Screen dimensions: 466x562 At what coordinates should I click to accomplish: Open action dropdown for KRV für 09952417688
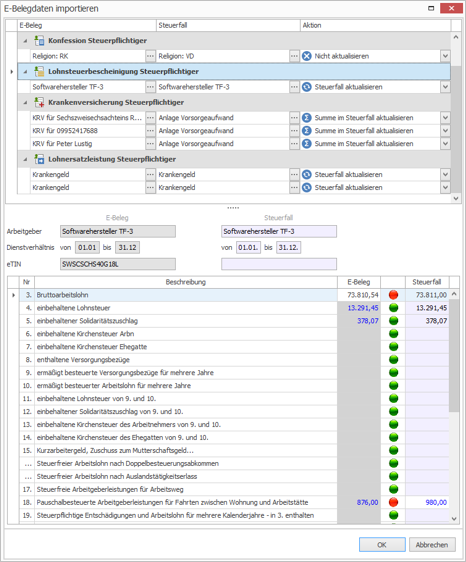pos(445,131)
